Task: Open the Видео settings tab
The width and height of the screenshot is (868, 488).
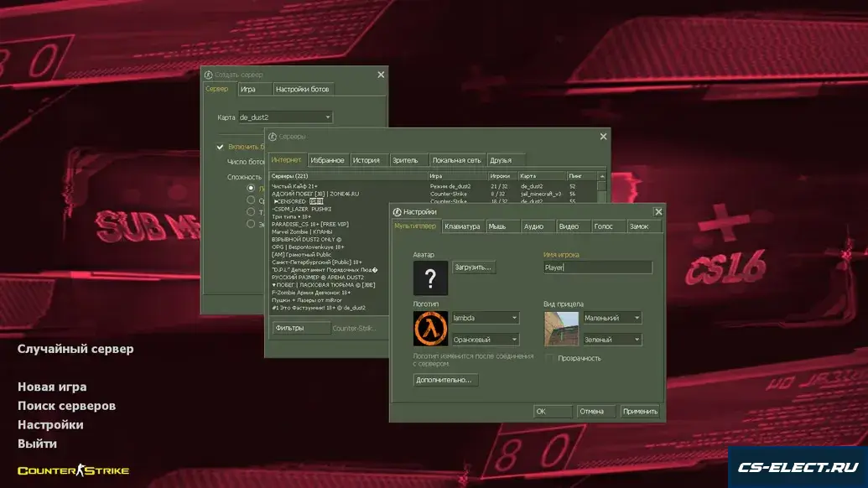Action: tap(573, 226)
